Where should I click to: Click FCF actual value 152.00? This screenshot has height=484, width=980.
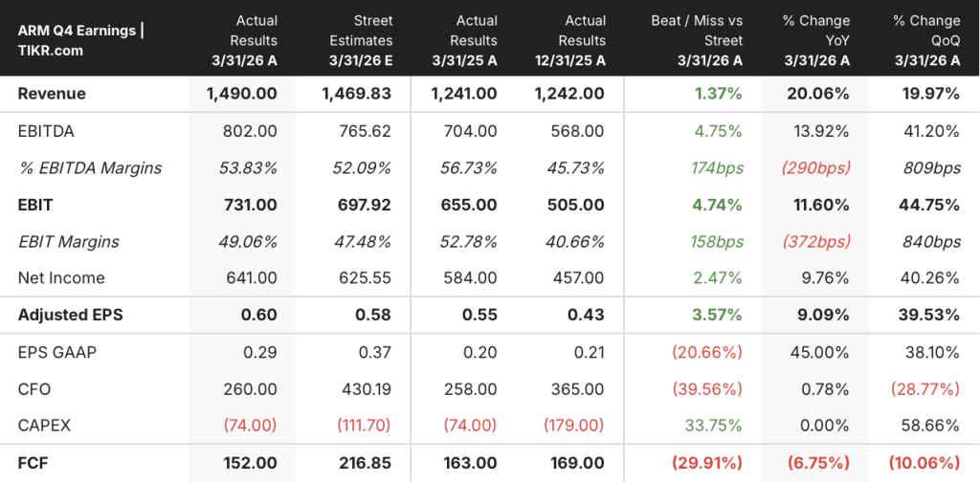click(x=251, y=463)
